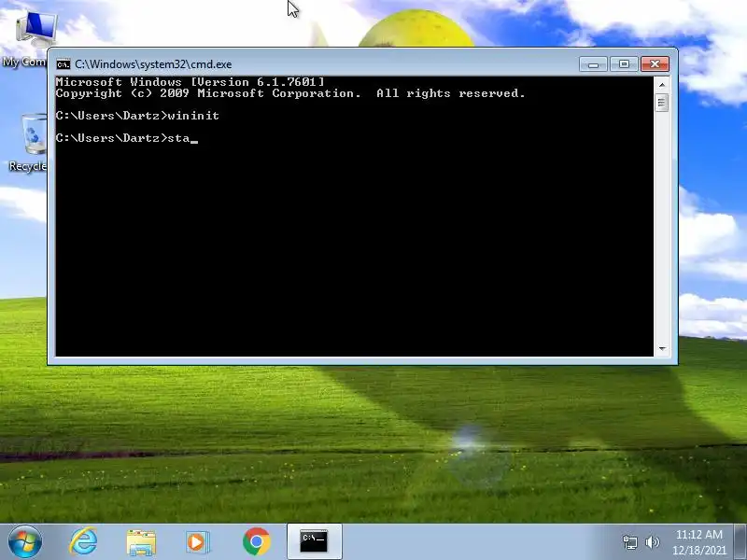
Task: Select the cmd.exe taskbar button
Action: pyautogui.click(x=315, y=542)
